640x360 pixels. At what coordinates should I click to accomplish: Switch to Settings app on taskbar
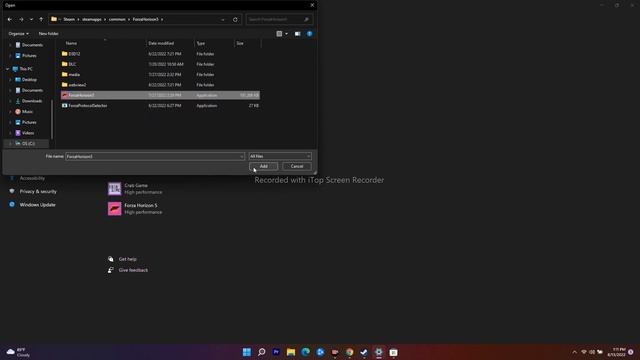379,352
